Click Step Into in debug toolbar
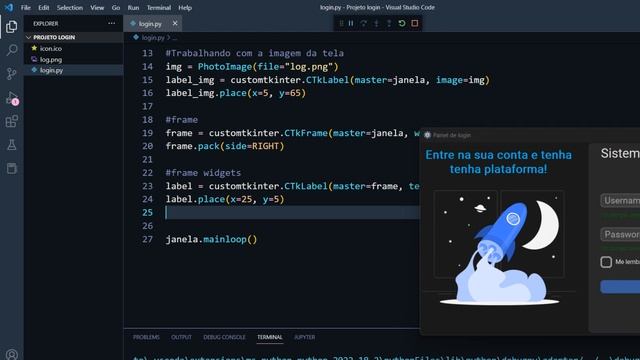Image resolution: width=640 pixels, height=360 pixels. tap(376, 23)
